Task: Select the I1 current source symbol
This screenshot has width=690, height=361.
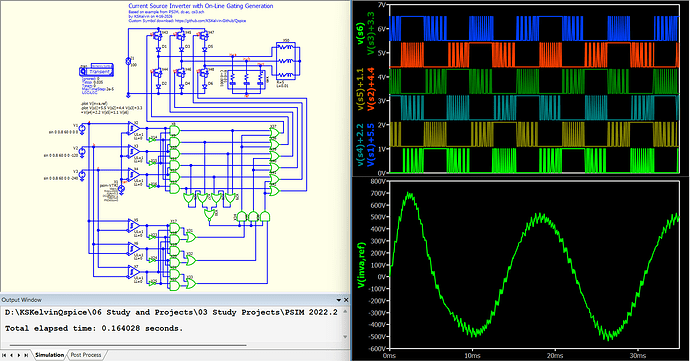Action: [x=128, y=61]
